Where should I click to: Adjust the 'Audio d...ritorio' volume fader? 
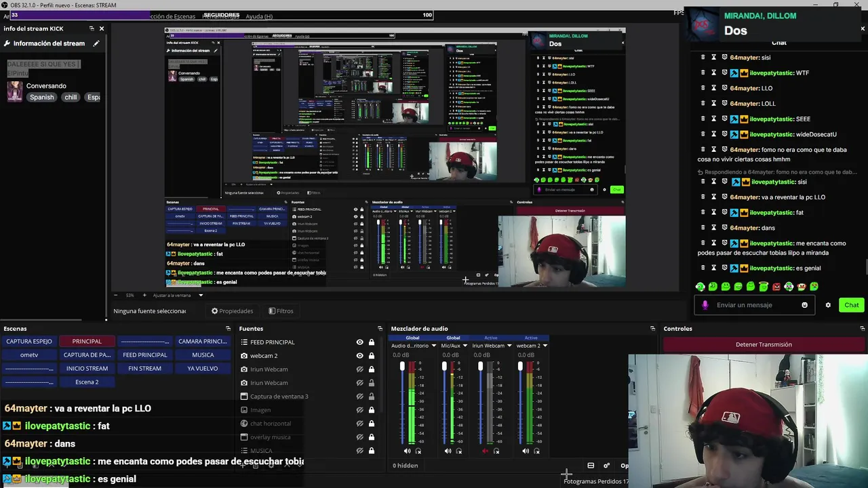(x=402, y=367)
